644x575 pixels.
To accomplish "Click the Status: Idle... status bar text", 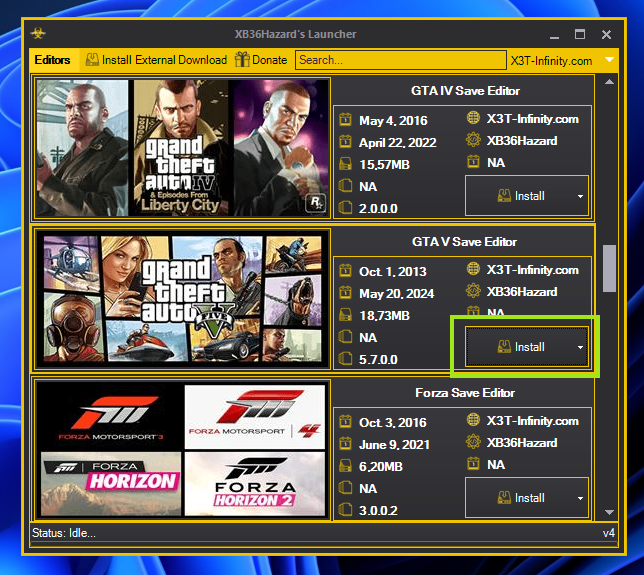I will coord(64,533).
